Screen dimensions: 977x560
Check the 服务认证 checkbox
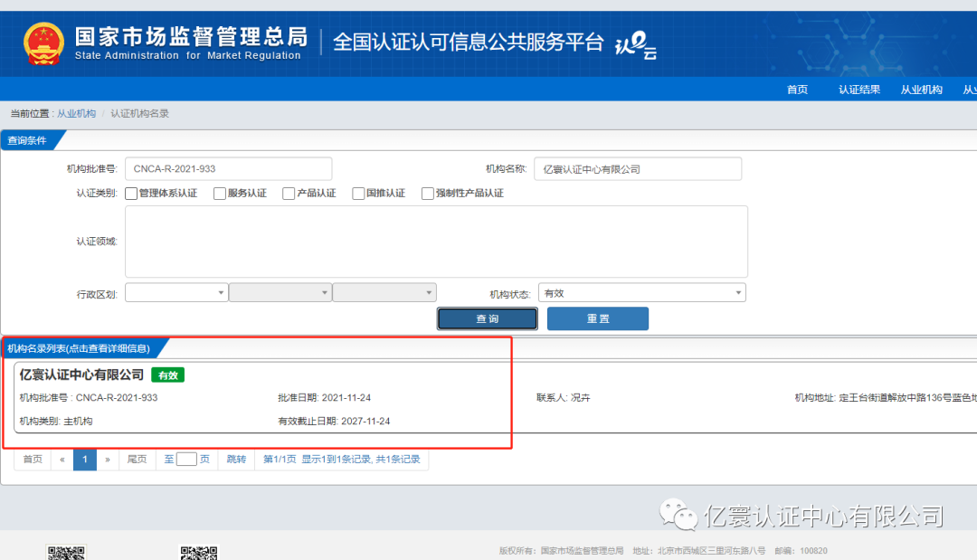[x=219, y=194]
